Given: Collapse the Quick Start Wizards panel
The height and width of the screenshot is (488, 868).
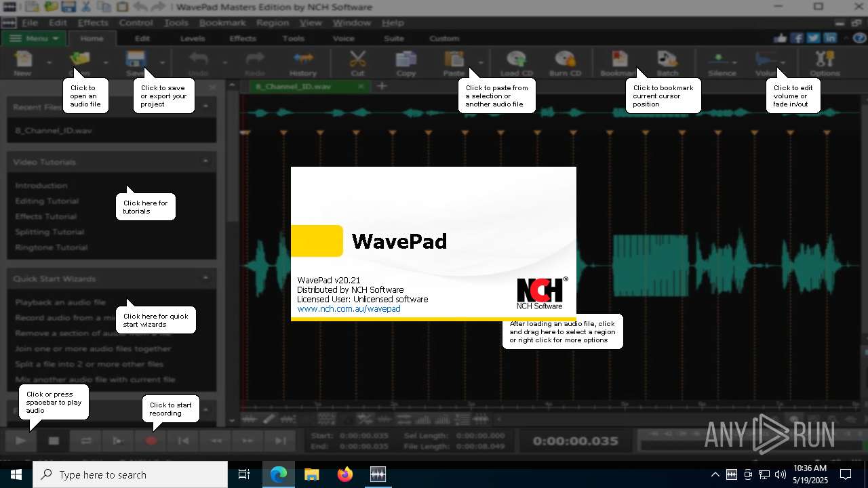Looking at the screenshot, I should pos(205,278).
